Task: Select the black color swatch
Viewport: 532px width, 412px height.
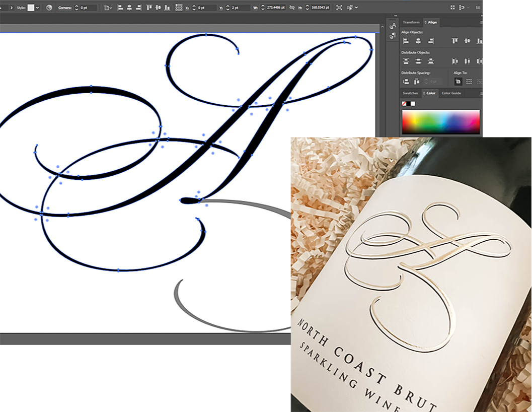Action: pos(409,104)
